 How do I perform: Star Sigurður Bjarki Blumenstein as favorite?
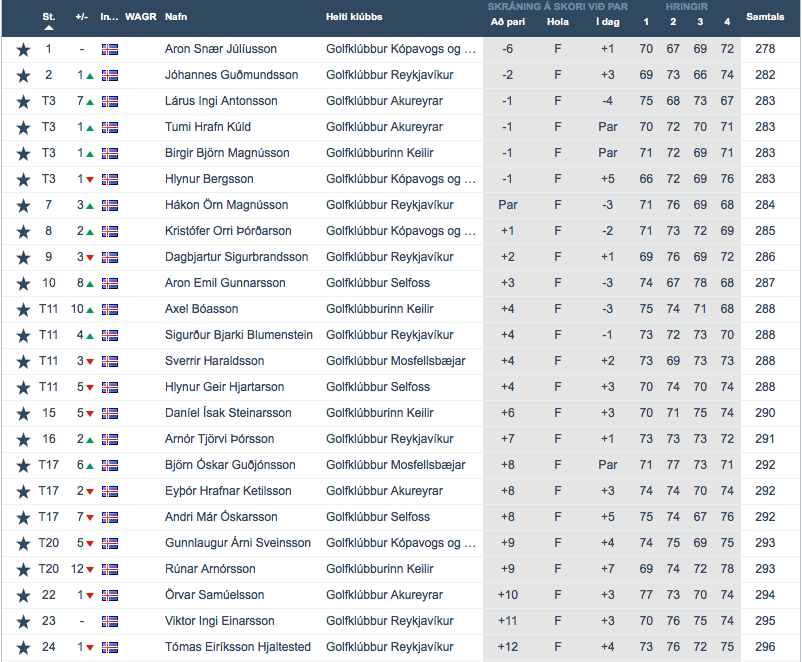pos(23,336)
